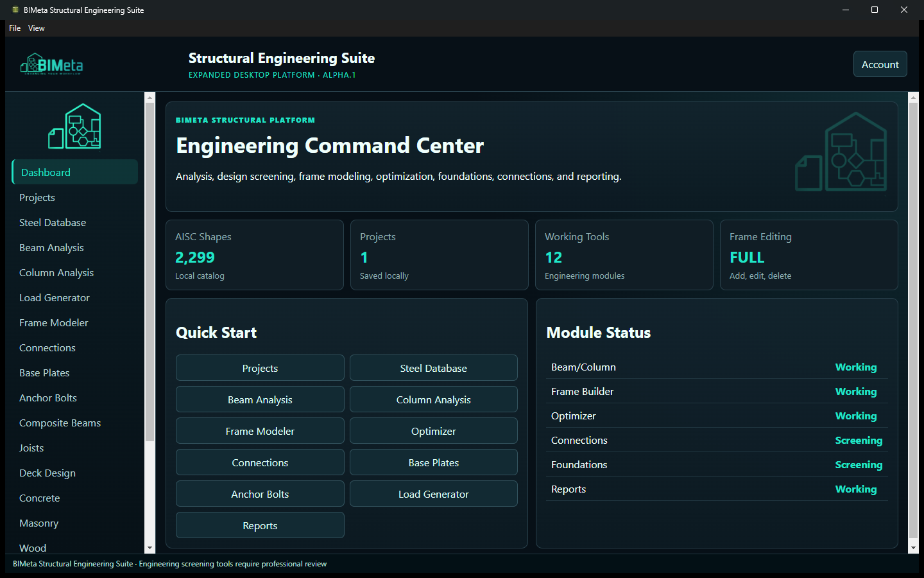Click the Foundations Screening status row
924x578 pixels.
717,464
